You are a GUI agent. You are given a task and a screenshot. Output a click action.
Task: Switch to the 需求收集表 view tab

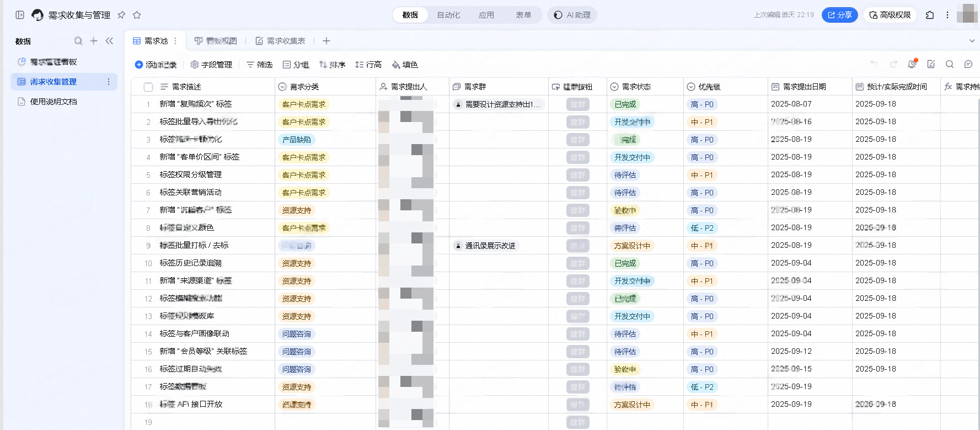(x=280, y=41)
